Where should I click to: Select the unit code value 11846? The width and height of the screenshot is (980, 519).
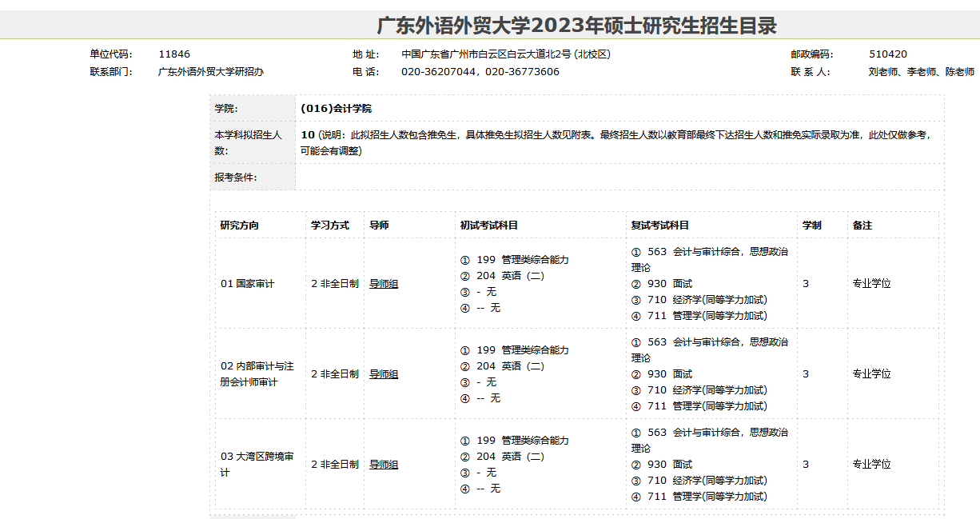[x=174, y=54]
